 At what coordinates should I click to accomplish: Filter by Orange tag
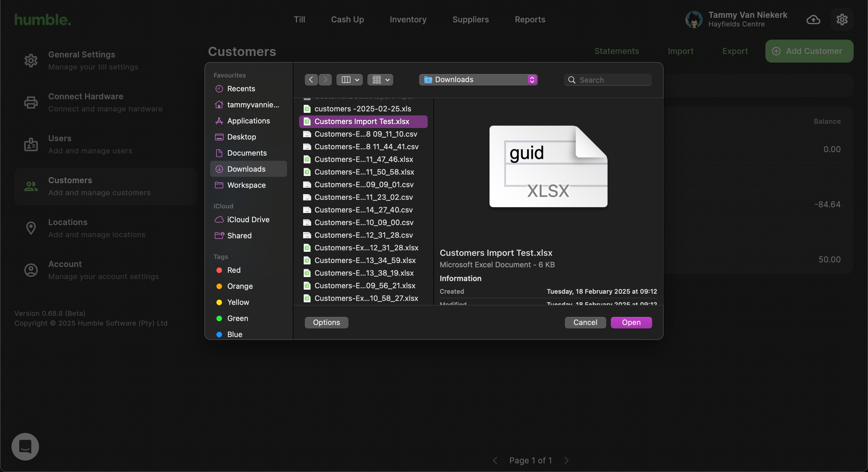pyautogui.click(x=248, y=286)
